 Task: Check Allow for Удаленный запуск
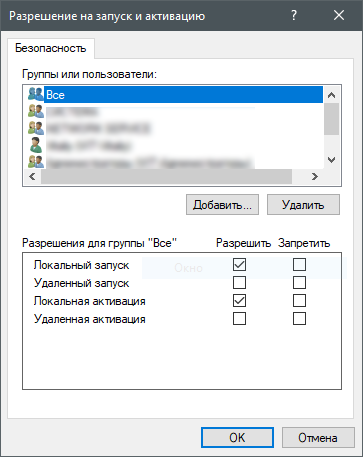pos(239,283)
